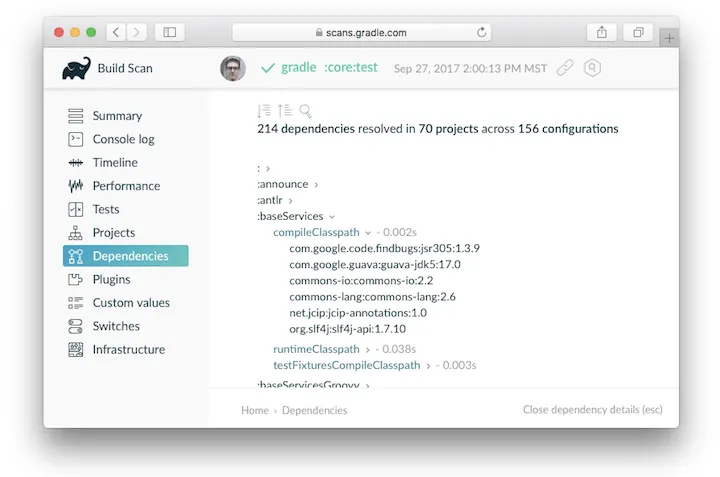Click the Performance waveform icon

coord(76,185)
